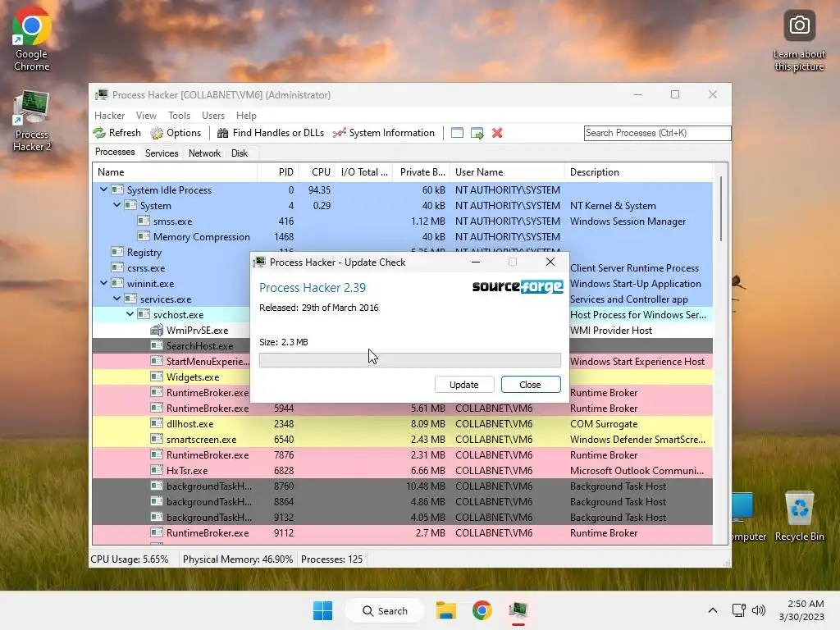Open the Users menu
The height and width of the screenshot is (630, 840).
click(213, 115)
